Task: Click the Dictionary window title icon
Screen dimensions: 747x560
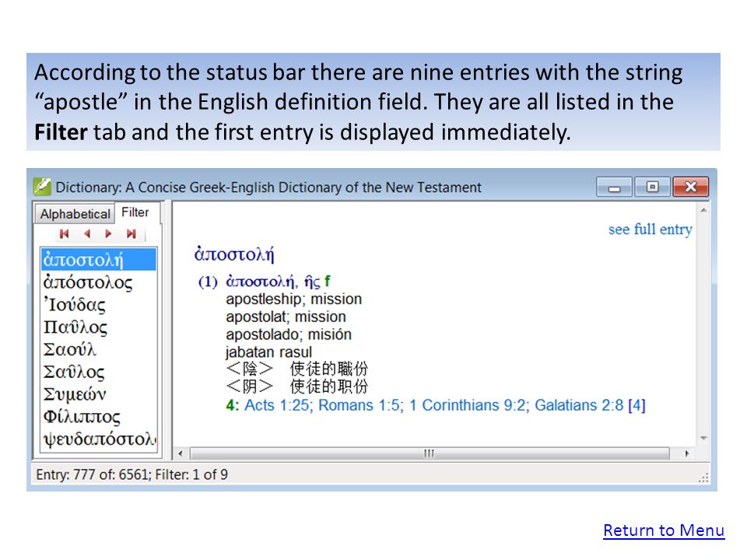Action: coord(42,187)
